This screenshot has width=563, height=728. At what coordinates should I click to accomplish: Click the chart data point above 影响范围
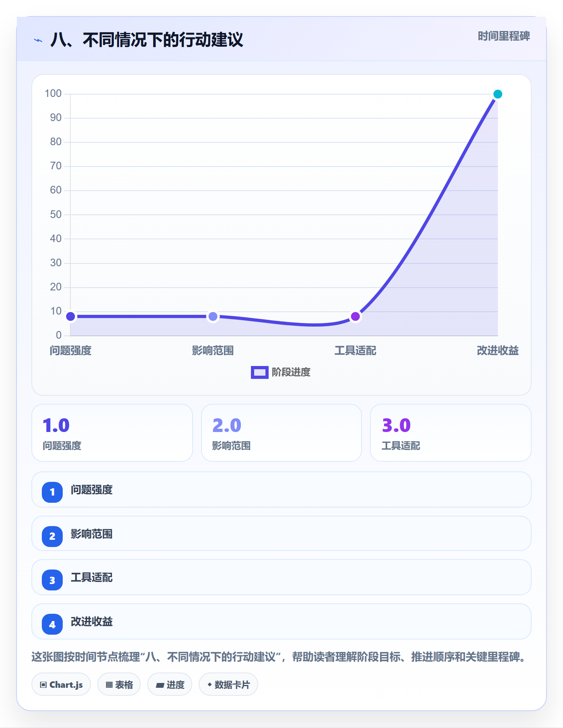213,317
